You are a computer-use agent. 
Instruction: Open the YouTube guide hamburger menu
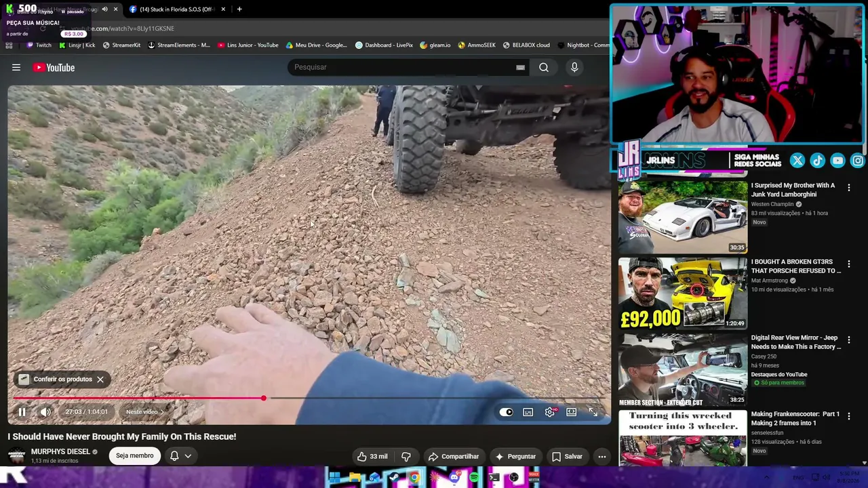16,68
